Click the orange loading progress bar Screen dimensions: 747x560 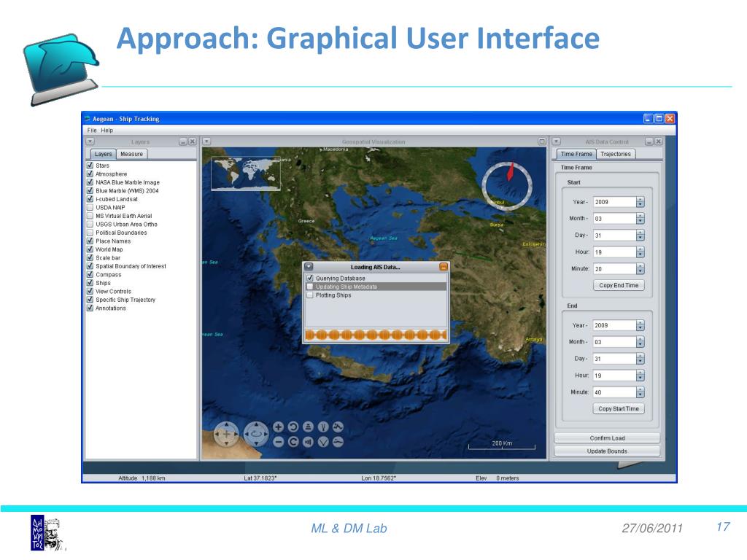[376, 335]
